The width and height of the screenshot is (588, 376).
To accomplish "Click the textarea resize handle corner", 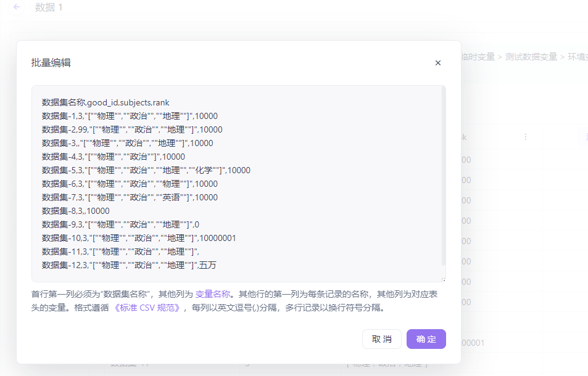I will coord(442,279).
